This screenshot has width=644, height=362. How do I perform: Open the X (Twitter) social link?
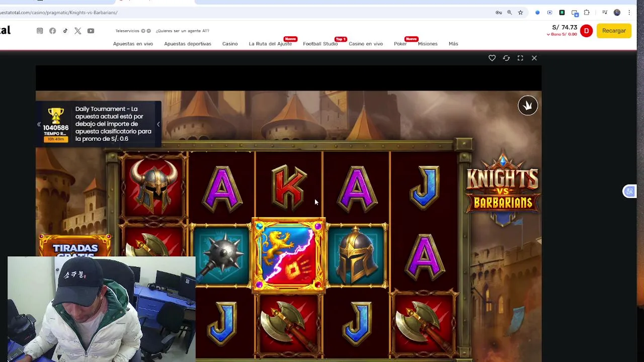[x=77, y=31]
